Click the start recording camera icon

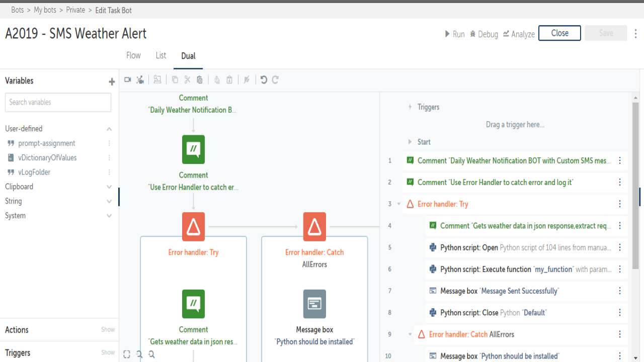click(x=128, y=80)
